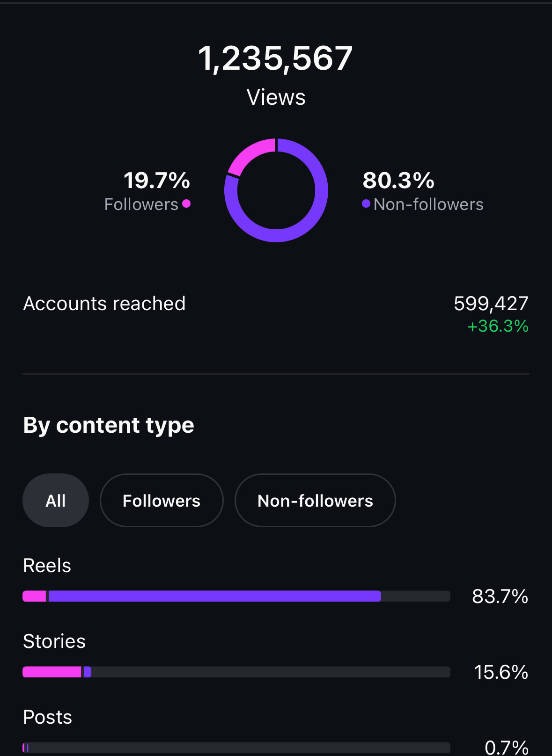This screenshot has width=552, height=756.
Task: Click the Reels purple bar segment
Action: (x=215, y=596)
